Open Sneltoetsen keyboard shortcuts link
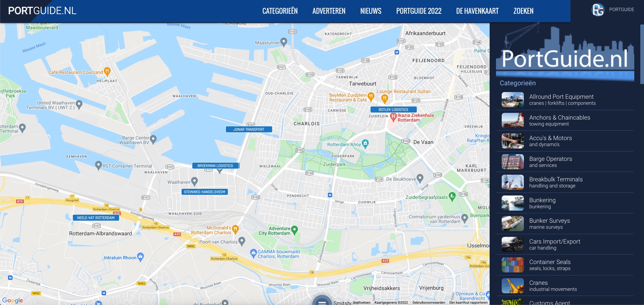644x305 pixels. point(361,302)
